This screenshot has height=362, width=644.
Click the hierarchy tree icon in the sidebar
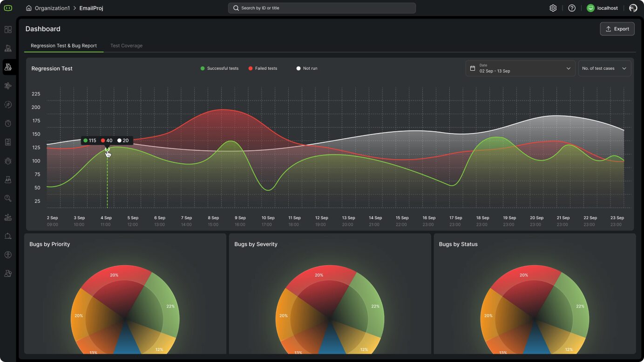click(x=8, y=48)
